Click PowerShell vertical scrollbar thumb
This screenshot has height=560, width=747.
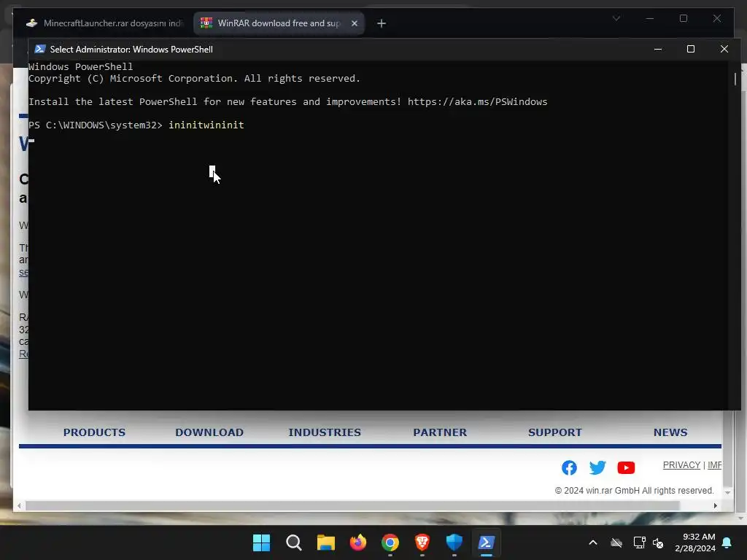coord(735,79)
